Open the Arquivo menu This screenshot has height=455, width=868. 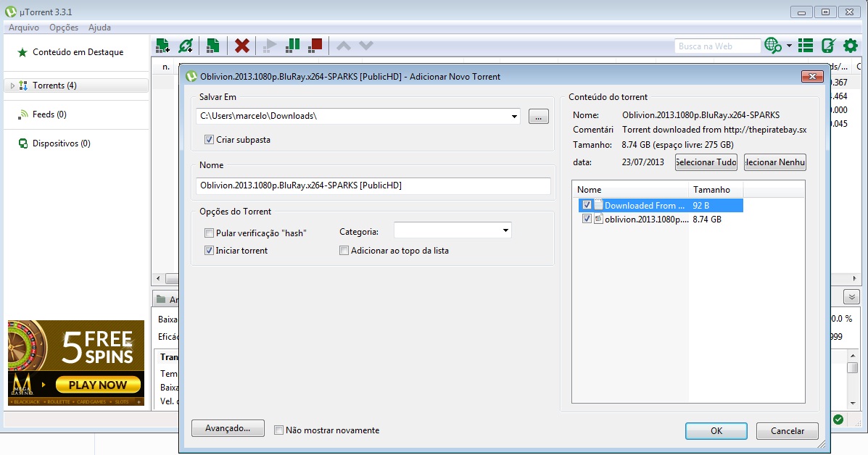point(24,27)
